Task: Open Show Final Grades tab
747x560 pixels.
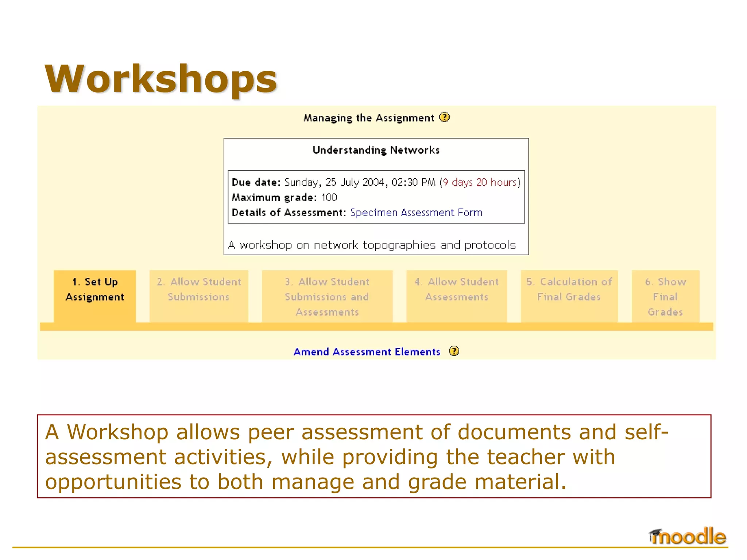Action: click(665, 296)
